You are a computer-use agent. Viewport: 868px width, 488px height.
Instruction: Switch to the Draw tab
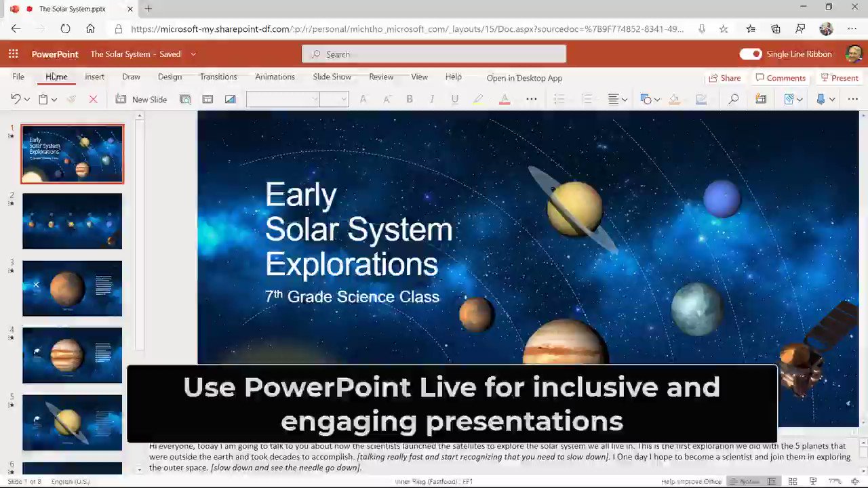pos(131,77)
